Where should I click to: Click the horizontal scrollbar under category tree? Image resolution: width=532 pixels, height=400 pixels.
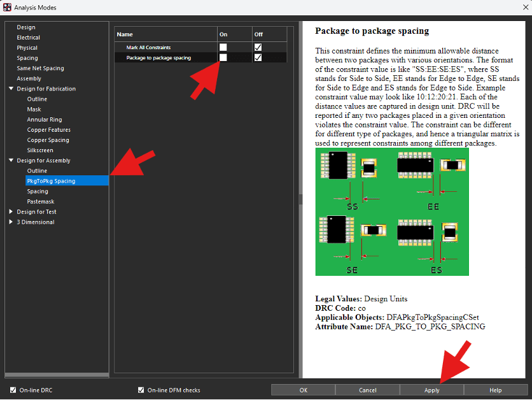pyautogui.click(x=57, y=375)
